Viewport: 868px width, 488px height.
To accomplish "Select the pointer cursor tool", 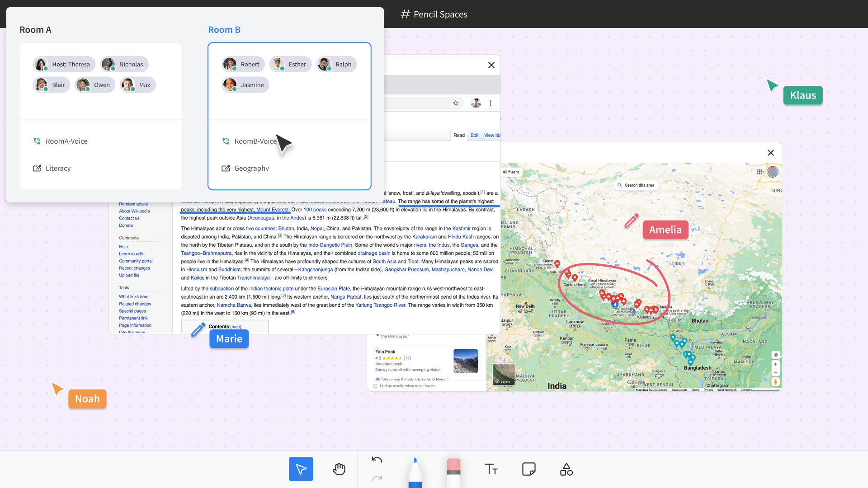I will [301, 469].
